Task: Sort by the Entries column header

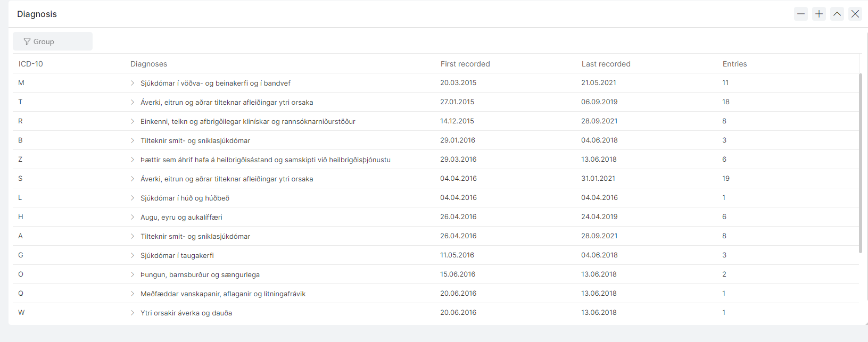Action: coord(734,64)
